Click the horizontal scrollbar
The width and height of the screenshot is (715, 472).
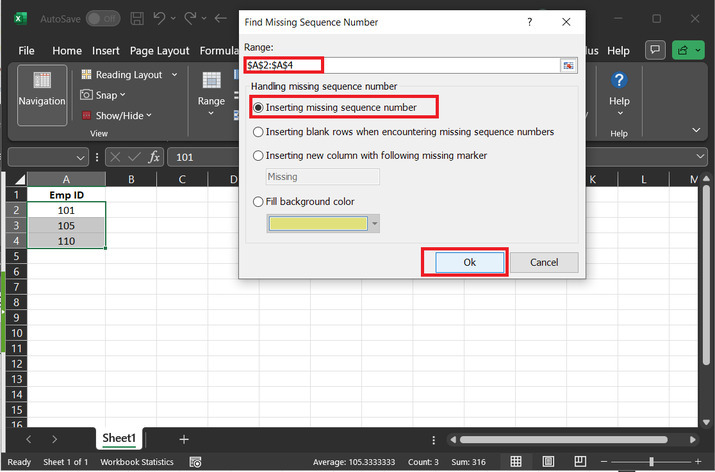[x=564, y=440]
